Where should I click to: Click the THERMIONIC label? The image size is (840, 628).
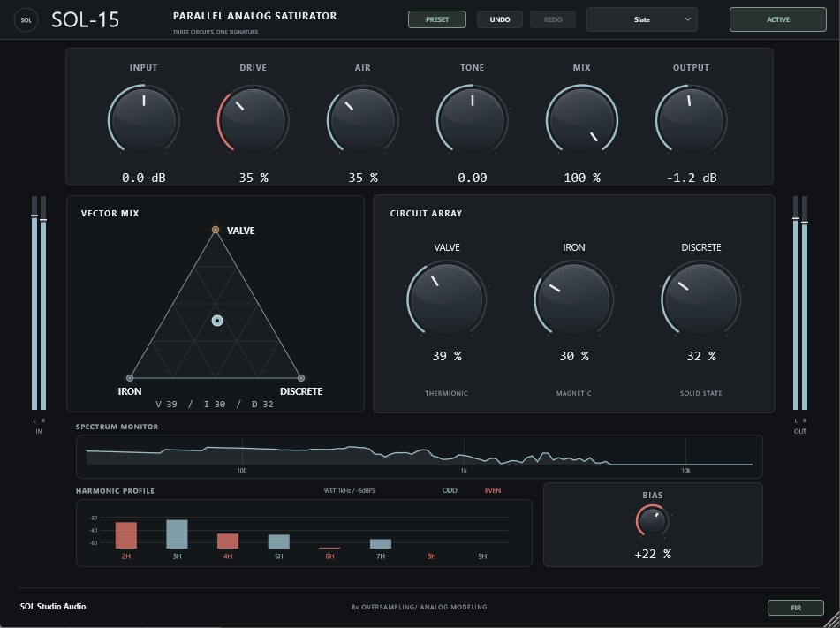click(446, 393)
